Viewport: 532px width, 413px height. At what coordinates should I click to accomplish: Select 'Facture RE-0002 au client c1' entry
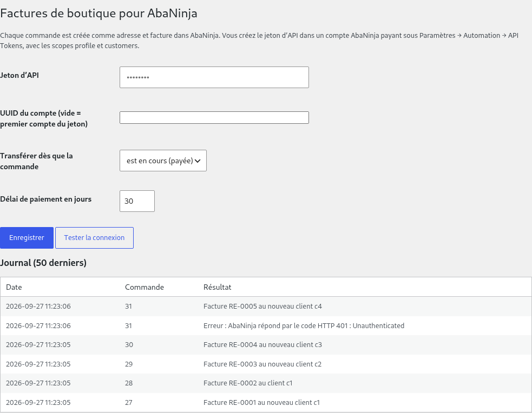pos(248,383)
